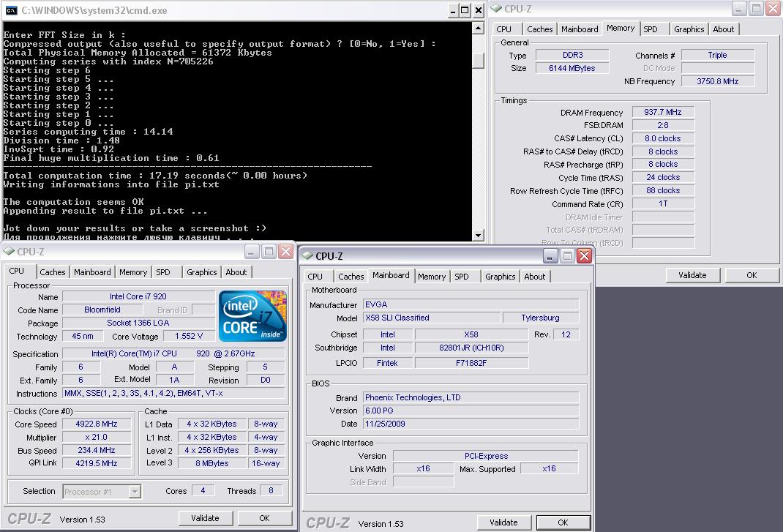This screenshot has width=783, height=532.
Task: Minimize the front Mainboard CPU-Z window
Action: click(x=550, y=256)
